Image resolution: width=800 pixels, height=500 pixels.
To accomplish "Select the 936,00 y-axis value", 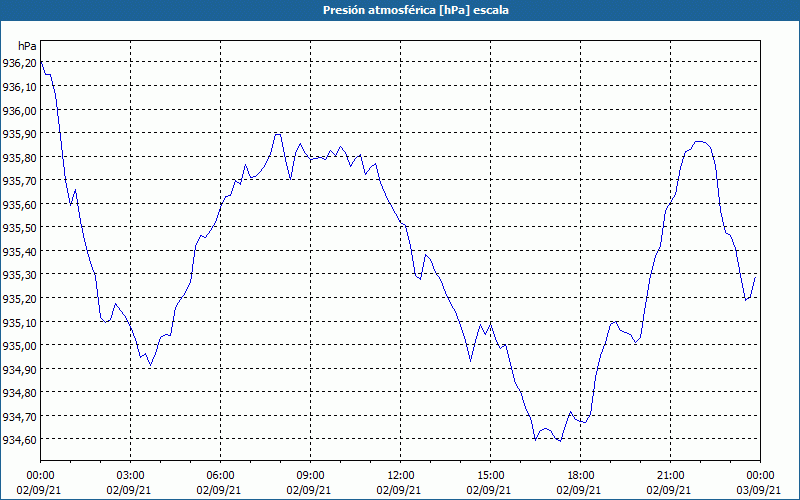I will pos(19,111).
